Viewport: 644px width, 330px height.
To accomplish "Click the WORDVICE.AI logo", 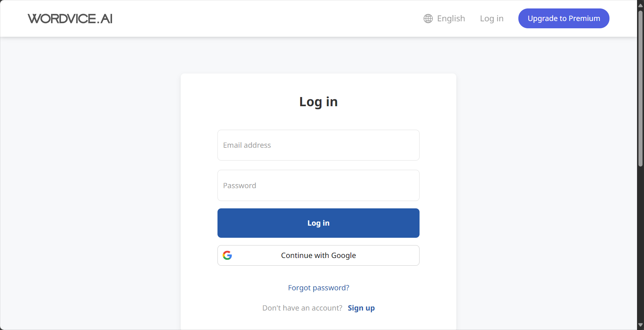I will pyautogui.click(x=70, y=19).
